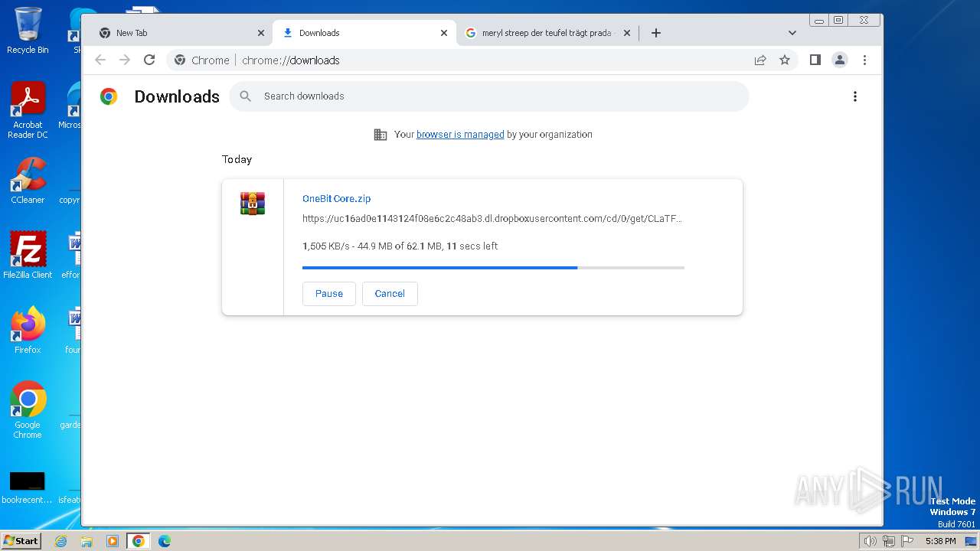Image resolution: width=980 pixels, height=551 pixels.
Task: Open the Windows Start menu
Action: click(x=21, y=540)
